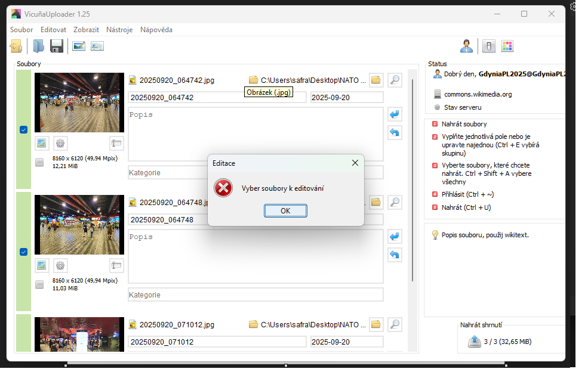Click the colorful grid icon in toolbar
This screenshot has width=588, height=372.
[x=507, y=46]
